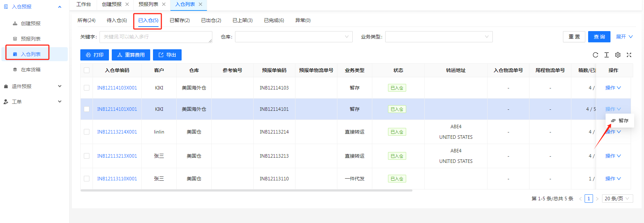This screenshot has height=223, width=644.
Task: Click the 打印 button
Action: (95, 55)
